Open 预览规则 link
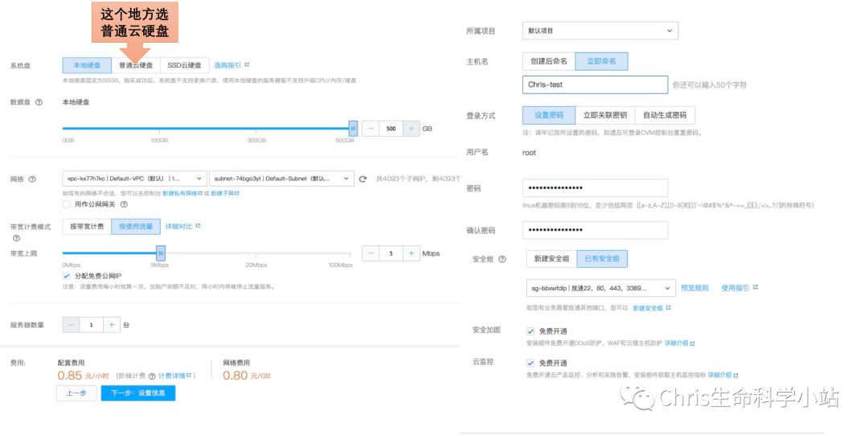 click(694, 288)
